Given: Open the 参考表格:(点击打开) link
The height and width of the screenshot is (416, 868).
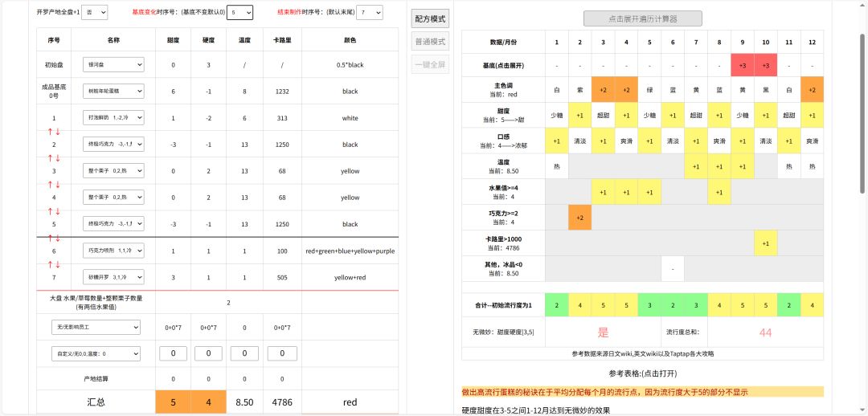Looking at the screenshot, I should click(x=643, y=374).
